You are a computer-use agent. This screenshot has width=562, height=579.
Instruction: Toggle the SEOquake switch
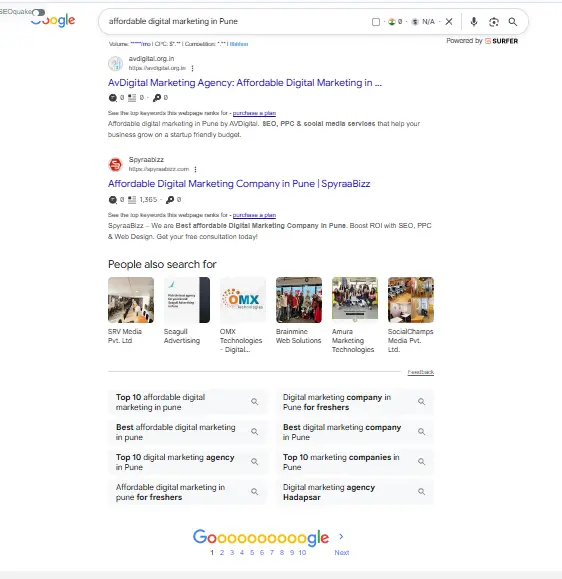click(x=38, y=13)
